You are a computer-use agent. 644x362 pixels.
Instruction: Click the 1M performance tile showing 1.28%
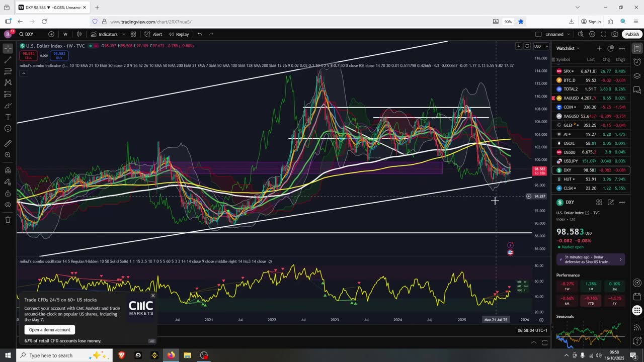591,286
